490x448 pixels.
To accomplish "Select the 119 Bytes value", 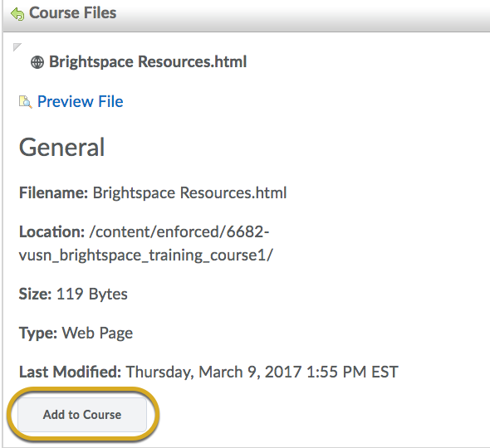I will click(x=92, y=294).
